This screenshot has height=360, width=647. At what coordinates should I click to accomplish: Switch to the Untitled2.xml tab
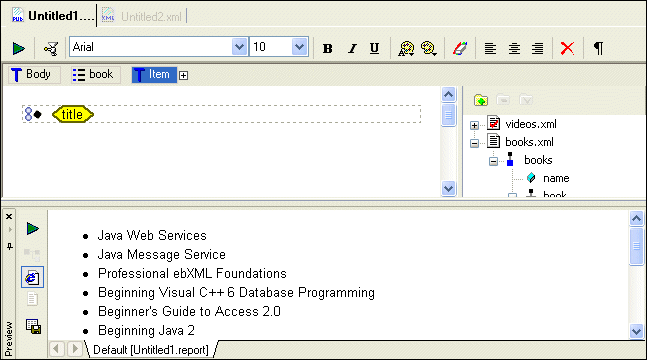coord(143,17)
